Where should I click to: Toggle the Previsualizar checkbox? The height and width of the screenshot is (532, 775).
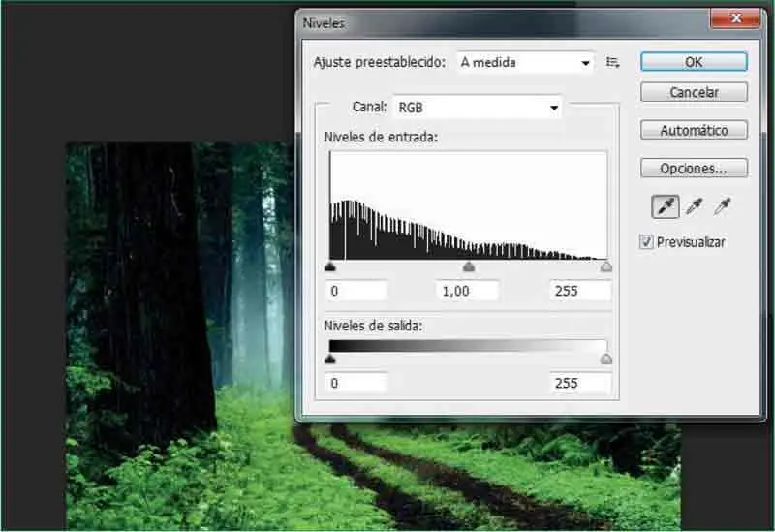[x=646, y=242]
